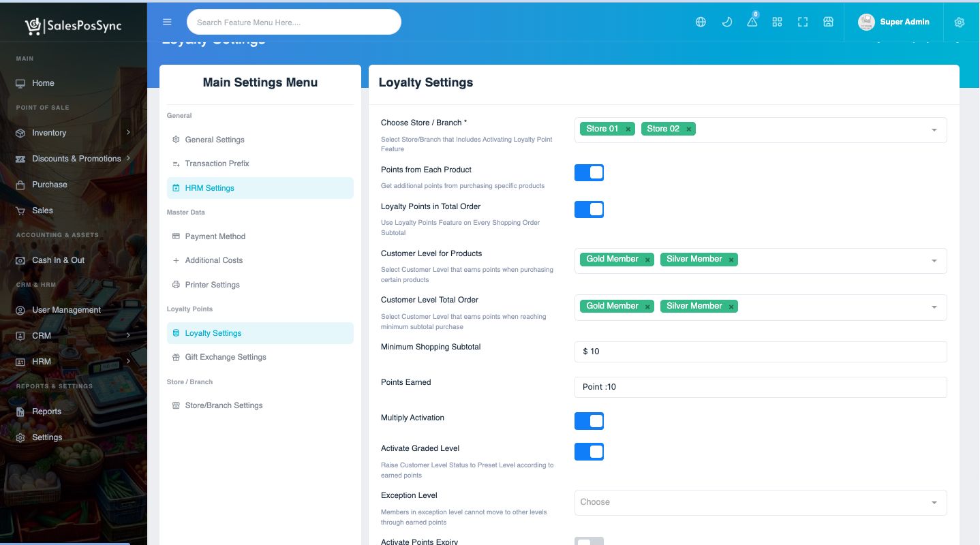Screen dimensions: 980x545
Task: Open the Exception Level dropdown
Action: (x=760, y=502)
